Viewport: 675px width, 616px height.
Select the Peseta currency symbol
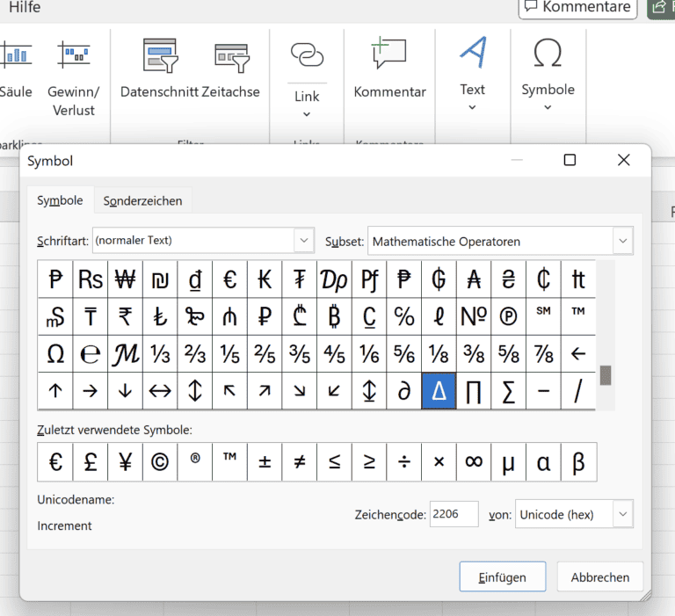click(x=55, y=279)
